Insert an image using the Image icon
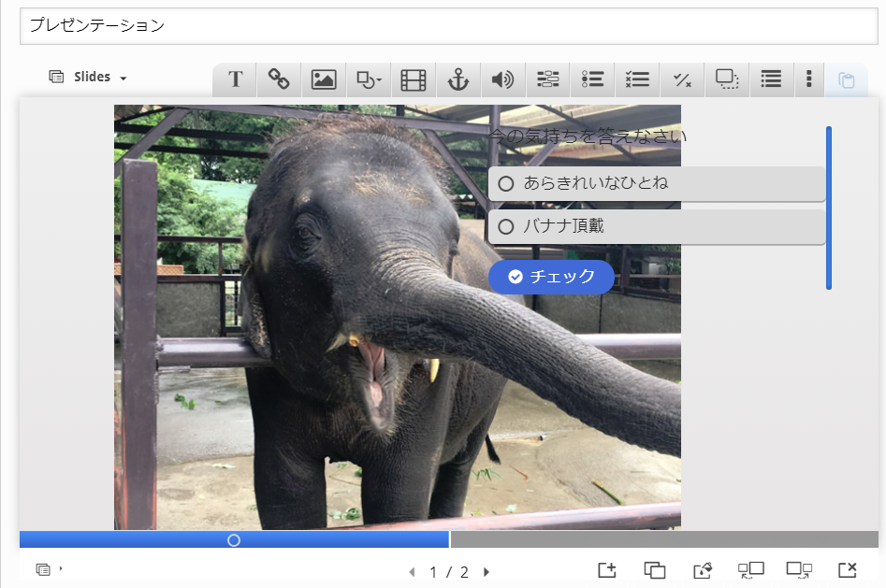Image resolution: width=886 pixels, height=588 pixels. point(324,79)
